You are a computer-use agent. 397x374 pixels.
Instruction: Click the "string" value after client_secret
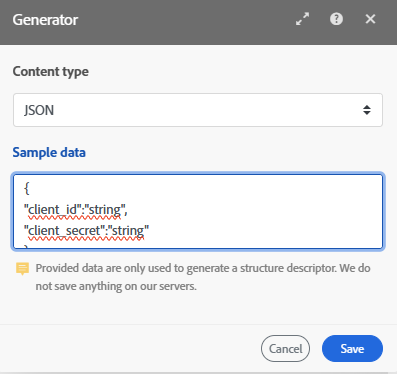coord(128,231)
